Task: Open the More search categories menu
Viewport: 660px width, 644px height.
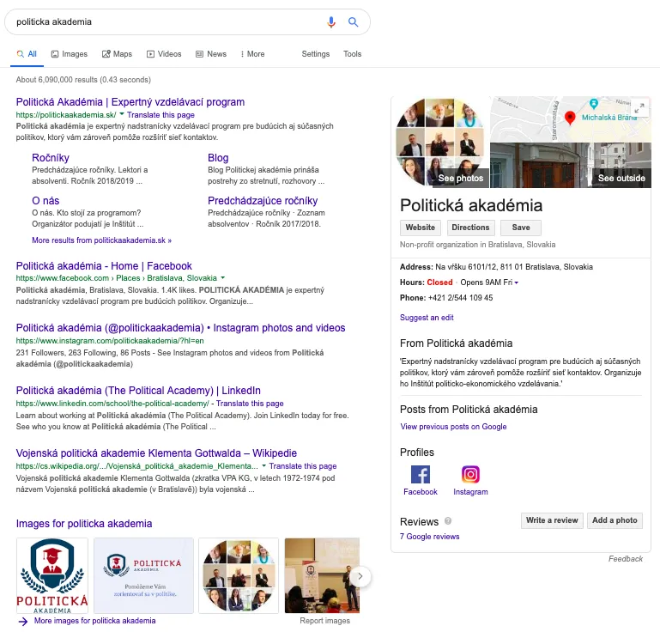Action: point(252,54)
